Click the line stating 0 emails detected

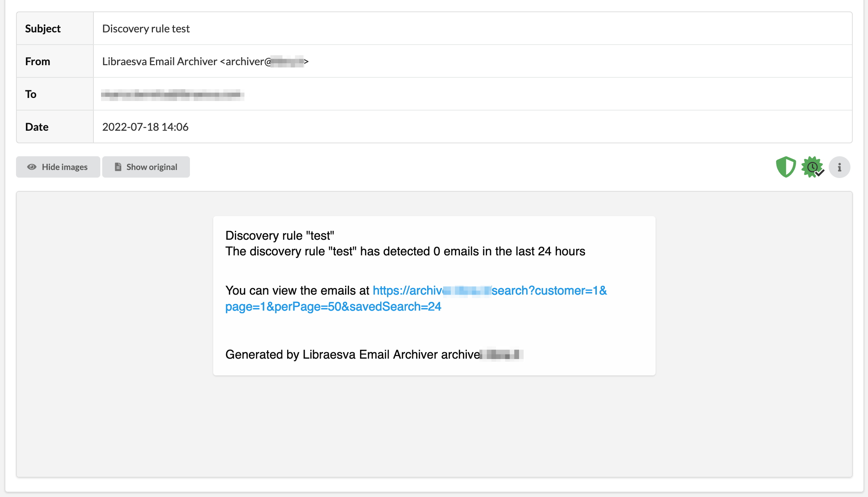[405, 251]
